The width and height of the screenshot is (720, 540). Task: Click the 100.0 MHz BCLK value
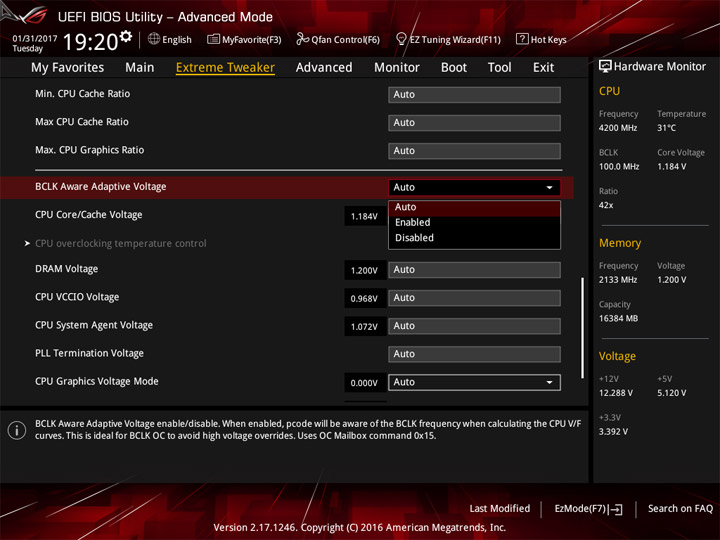coord(619,167)
